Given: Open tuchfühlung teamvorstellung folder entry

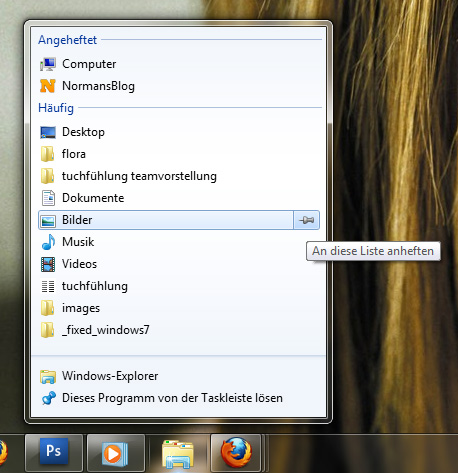Looking at the screenshot, I should (179, 176).
